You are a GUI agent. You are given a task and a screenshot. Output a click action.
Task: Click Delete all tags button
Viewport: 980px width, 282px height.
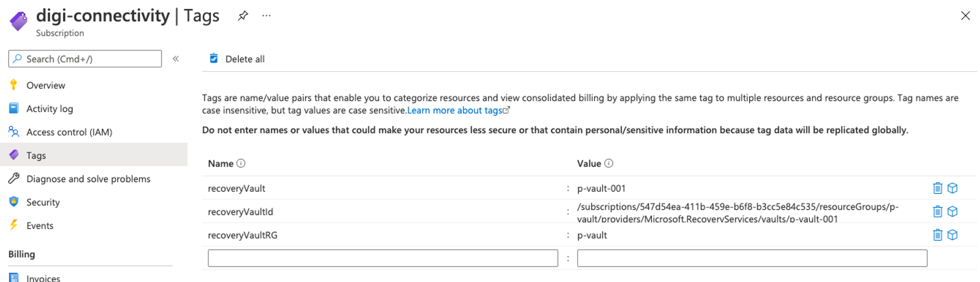point(237,59)
